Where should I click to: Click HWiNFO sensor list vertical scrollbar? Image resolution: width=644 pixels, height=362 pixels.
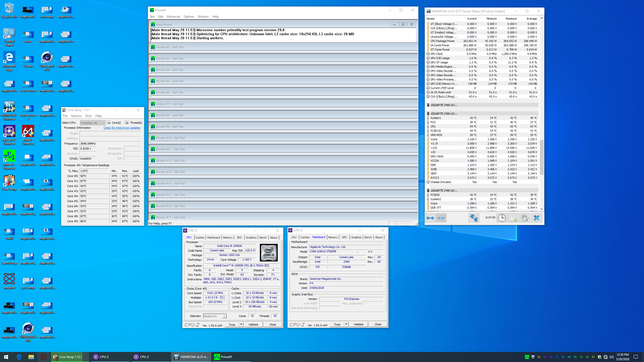click(x=542, y=157)
